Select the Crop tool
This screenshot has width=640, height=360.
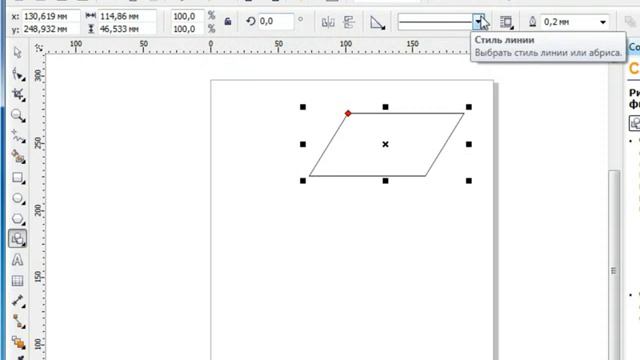pos(18,95)
